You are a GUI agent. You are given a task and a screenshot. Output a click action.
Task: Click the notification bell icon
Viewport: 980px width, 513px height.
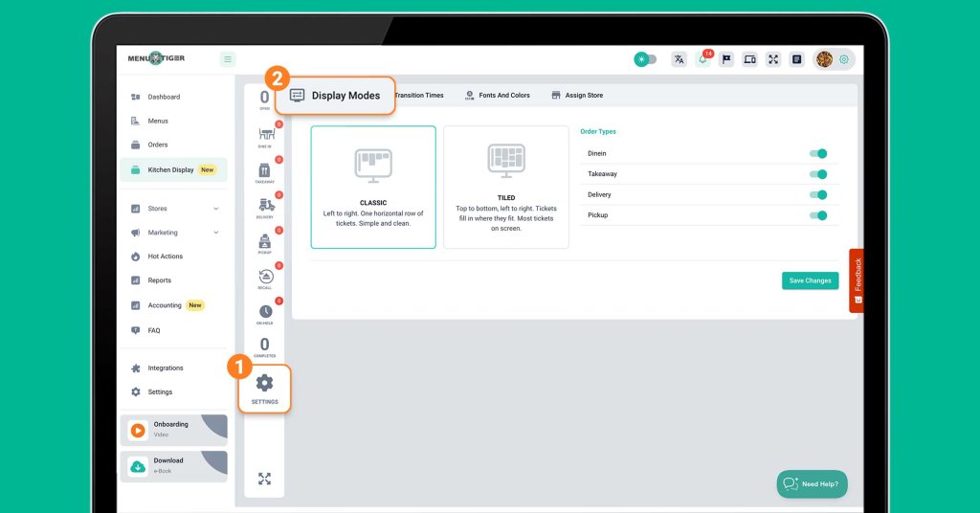tap(702, 59)
